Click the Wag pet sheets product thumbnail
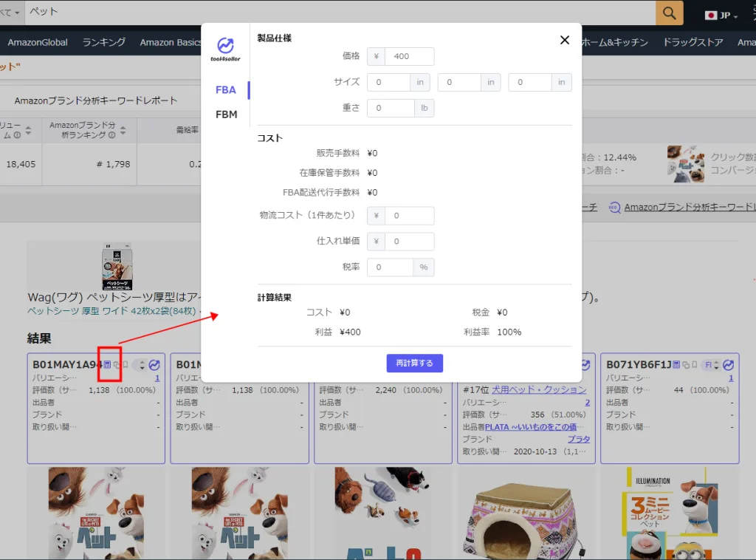756x560 pixels. [x=117, y=266]
